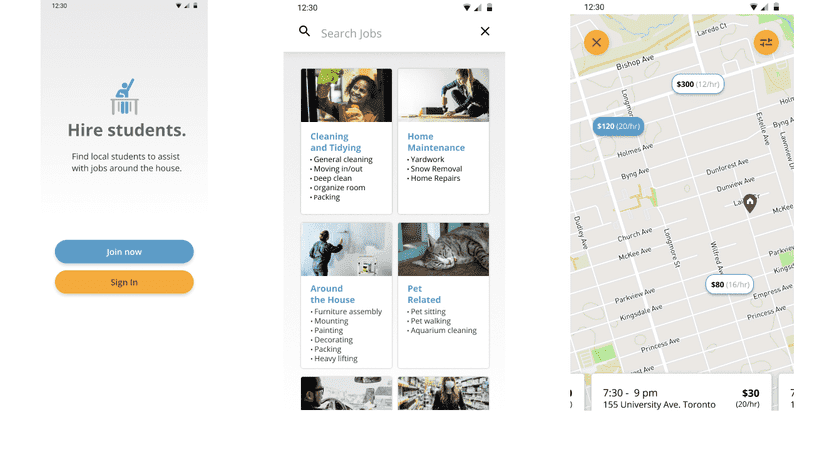Open the Cleaning and Tidying category card
Image resolution: width=827 pixels, height=452 pixels.
(x=346, y=141)
